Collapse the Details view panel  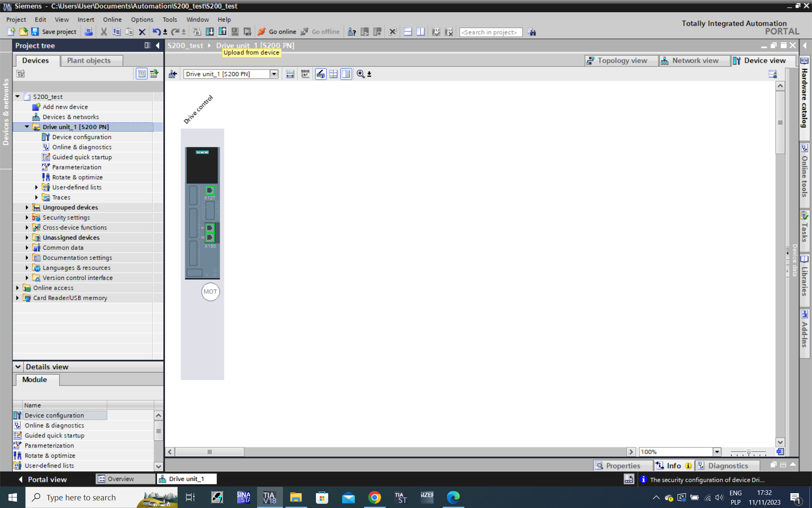pos(18,367)
